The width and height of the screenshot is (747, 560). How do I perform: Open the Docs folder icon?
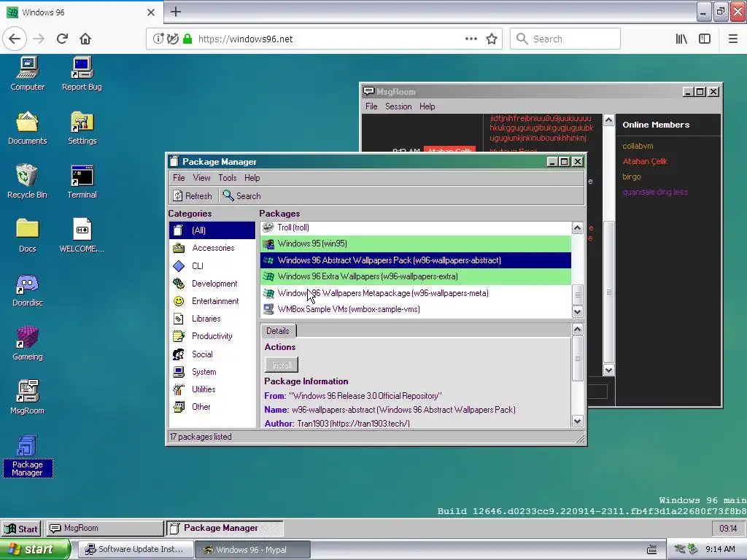(28, 236)
